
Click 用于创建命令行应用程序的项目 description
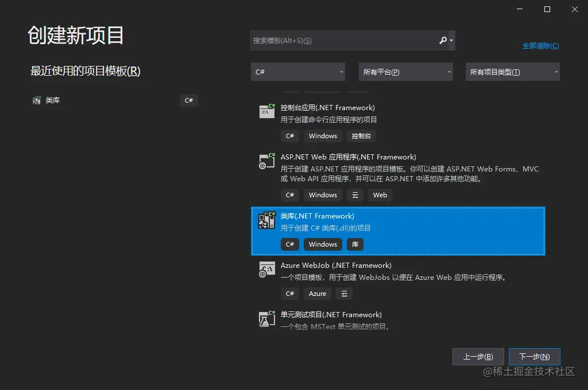pos(329,119)
